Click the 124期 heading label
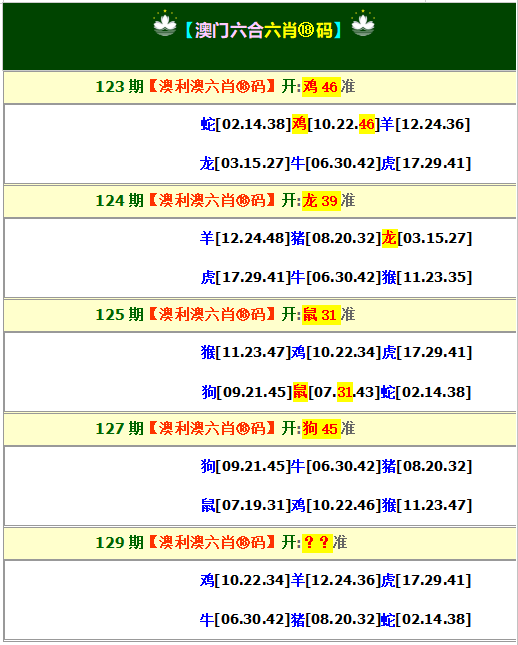The width and height of the screenshot is (518, 645). [120, 201]
